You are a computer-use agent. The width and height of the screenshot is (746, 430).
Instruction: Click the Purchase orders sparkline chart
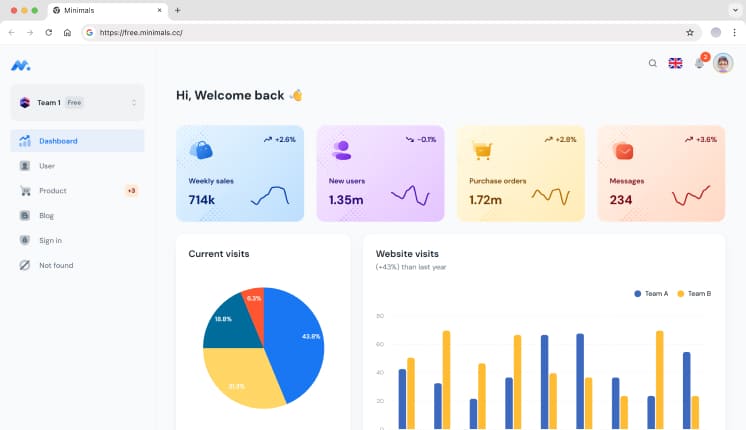click(x=550, y=195)
